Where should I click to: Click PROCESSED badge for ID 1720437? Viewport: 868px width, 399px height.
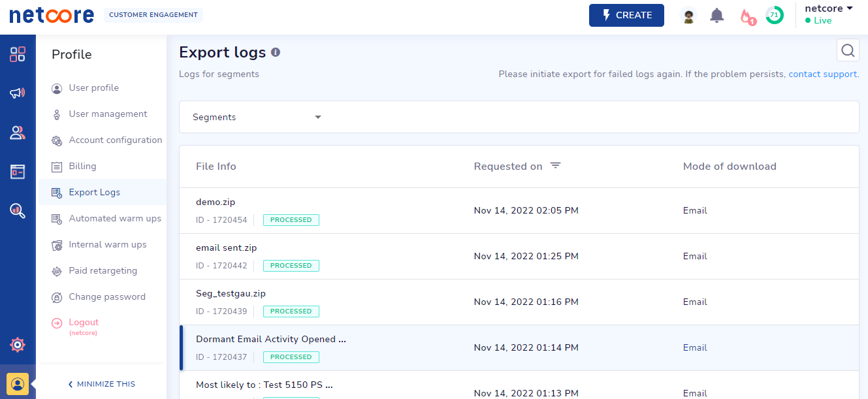coord(291,357)
